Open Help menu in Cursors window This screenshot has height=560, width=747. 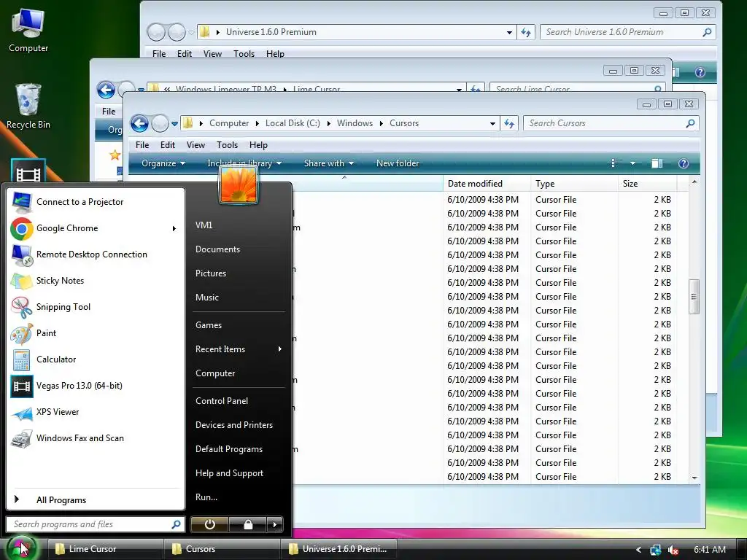tap(258, 145)
